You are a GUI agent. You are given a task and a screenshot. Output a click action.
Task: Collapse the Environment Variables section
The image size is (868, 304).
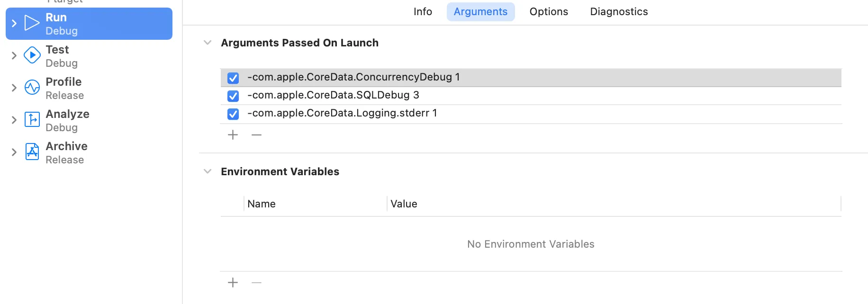[208, 171]
